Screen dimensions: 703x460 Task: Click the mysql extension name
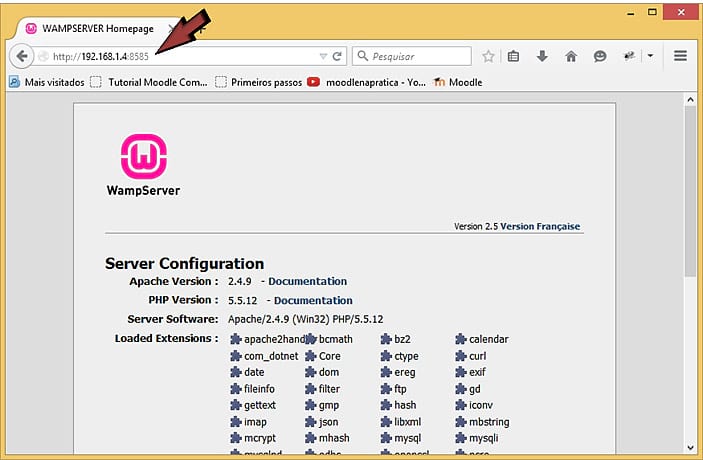408,438
